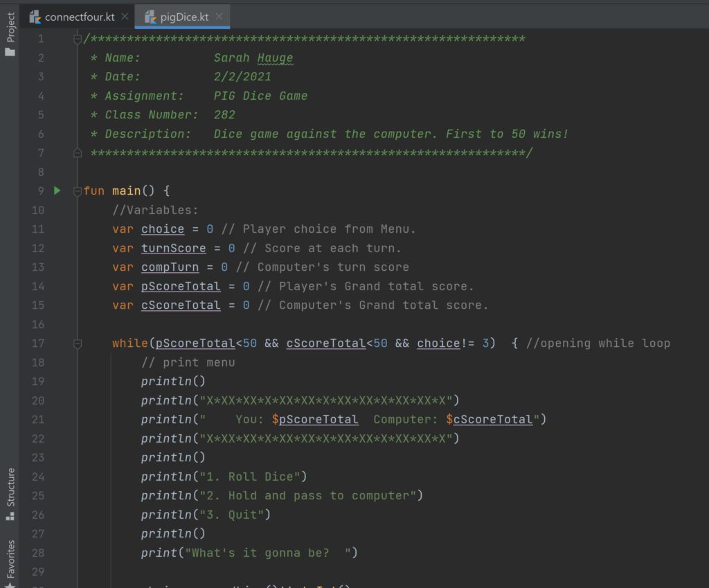
Task: Collapse the while loop fold at line 17
Action: (x=78, y=344)
